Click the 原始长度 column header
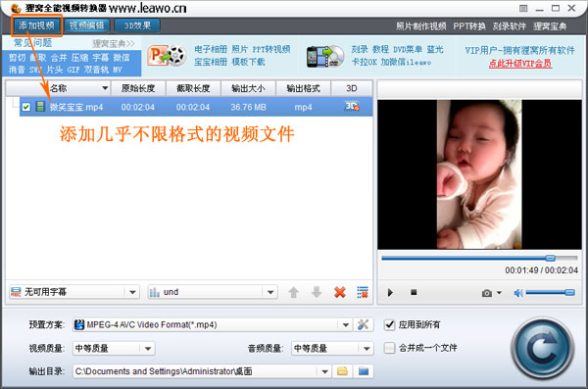 click(x=138, y=88)
